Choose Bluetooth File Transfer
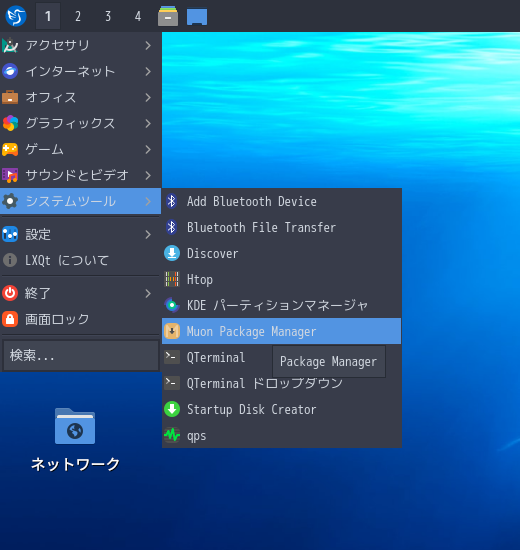Screen dimensions: 520x550 [281, 227]
